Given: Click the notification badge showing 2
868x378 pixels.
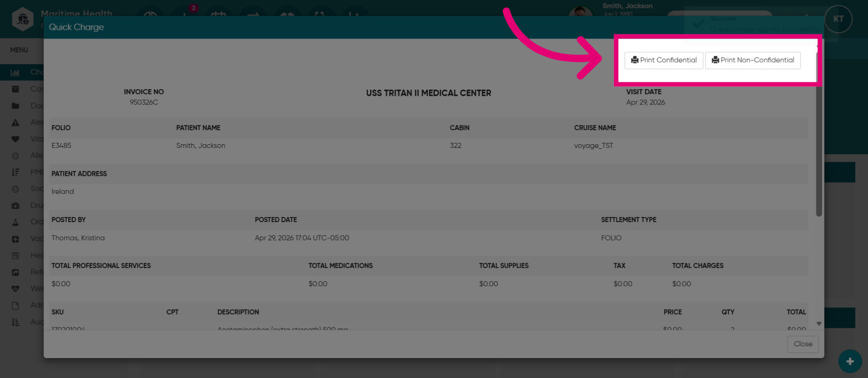Looking at the screenshot, I should [x=193, y=8].
